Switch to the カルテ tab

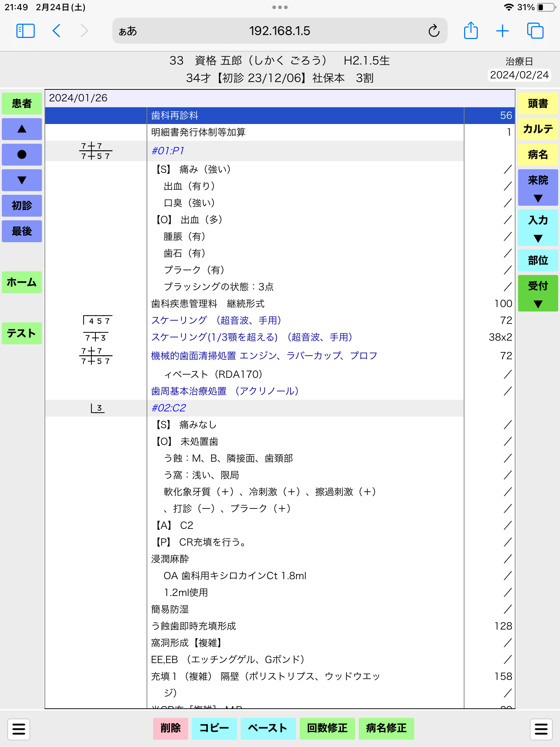[x=538, y=129]
